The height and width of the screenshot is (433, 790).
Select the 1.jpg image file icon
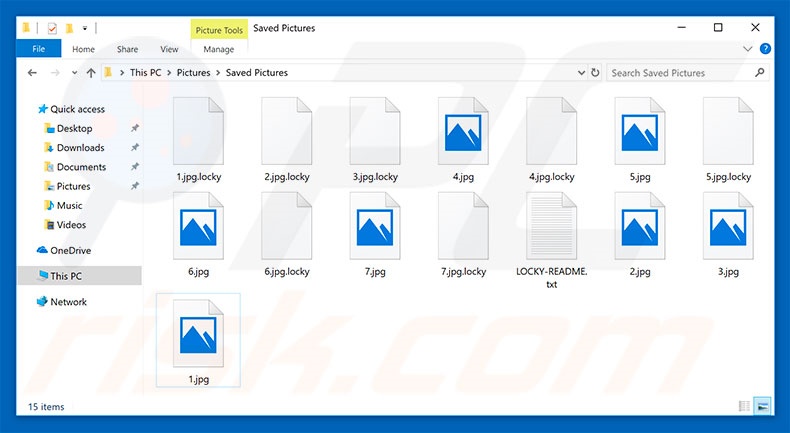(x=199, y=333)
